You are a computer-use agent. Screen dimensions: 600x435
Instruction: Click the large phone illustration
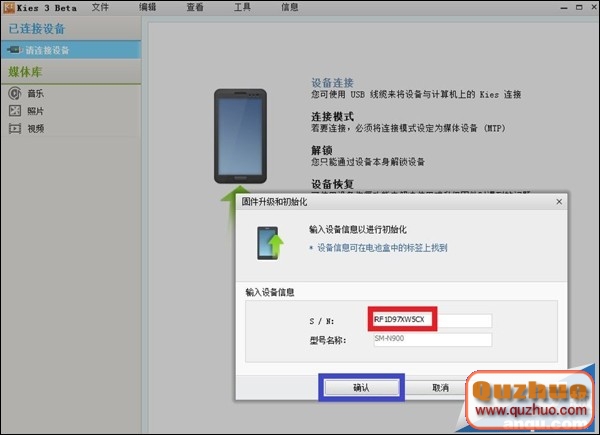coord(240,136)
